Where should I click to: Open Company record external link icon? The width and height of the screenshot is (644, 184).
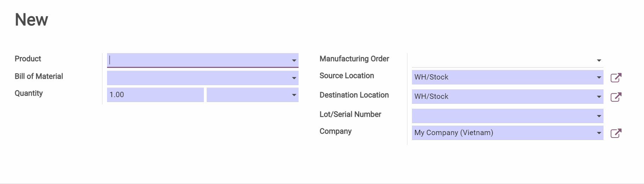tap(616, 133)
